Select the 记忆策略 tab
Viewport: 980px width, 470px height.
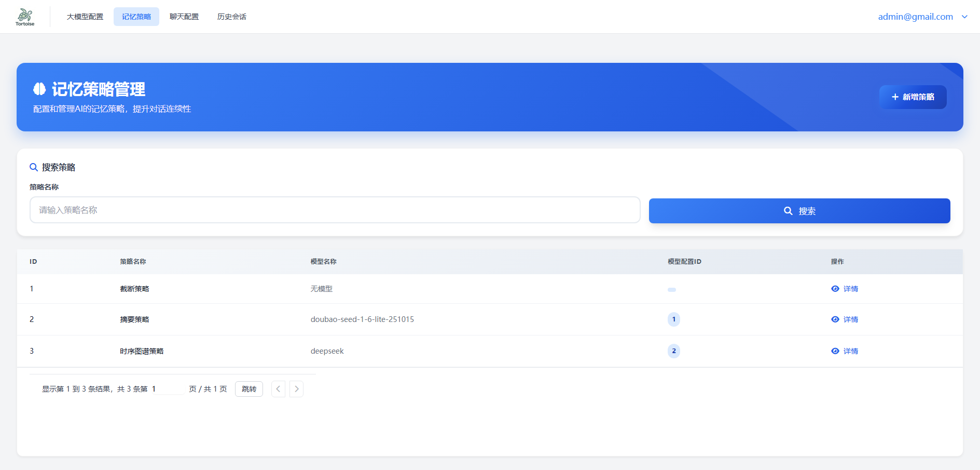coord(136,17)
